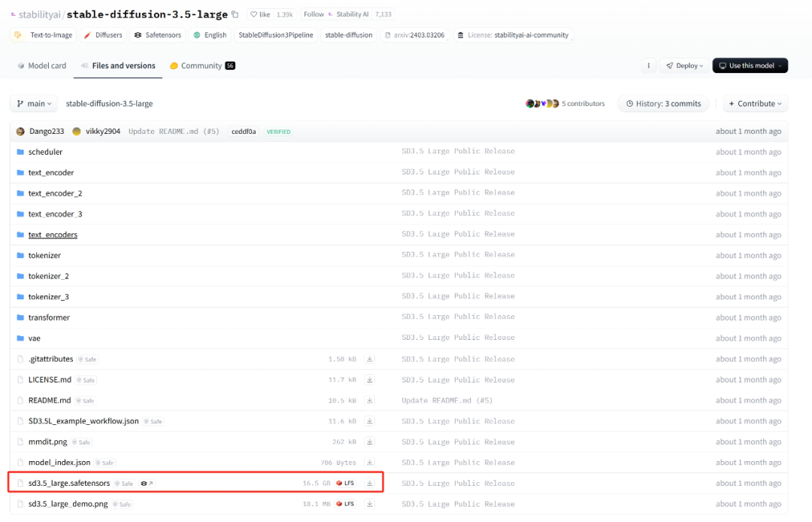
Task: Expand the Use this model dropdown
Action: tap(750, 65)
